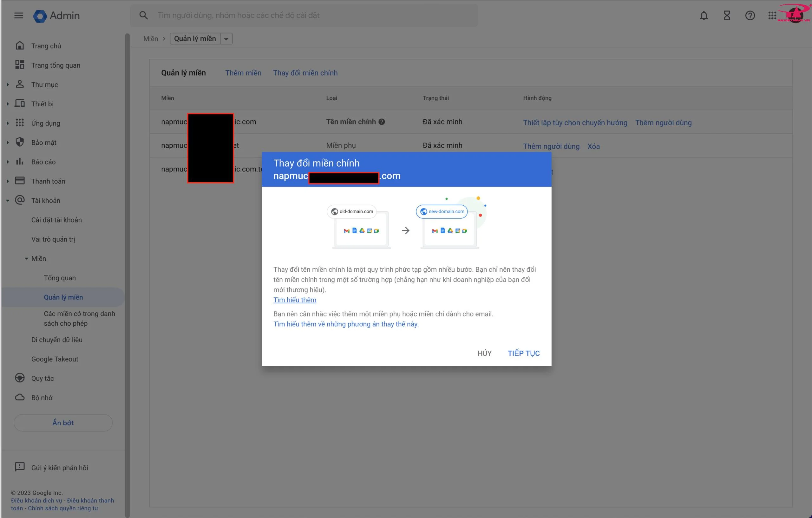812x518 pixels.
Task: Open Các miền có trong danh sách cho phép
Action: (80, 318)
